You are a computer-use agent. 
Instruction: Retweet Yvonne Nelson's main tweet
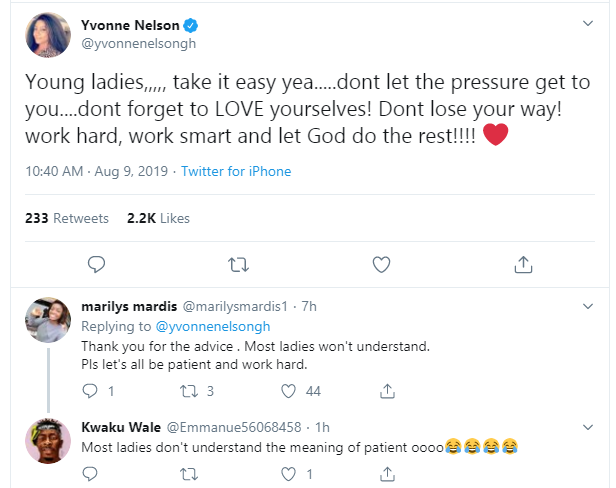[x=239, y=264]
